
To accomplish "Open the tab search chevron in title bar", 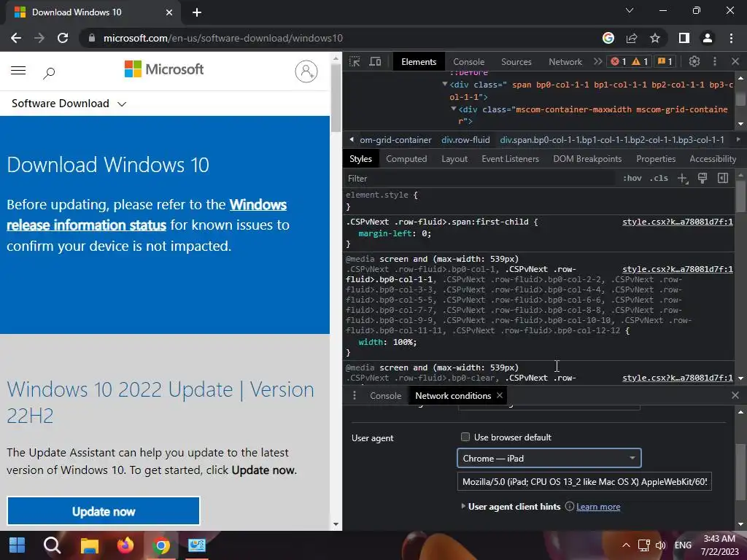I will (630, 10).
